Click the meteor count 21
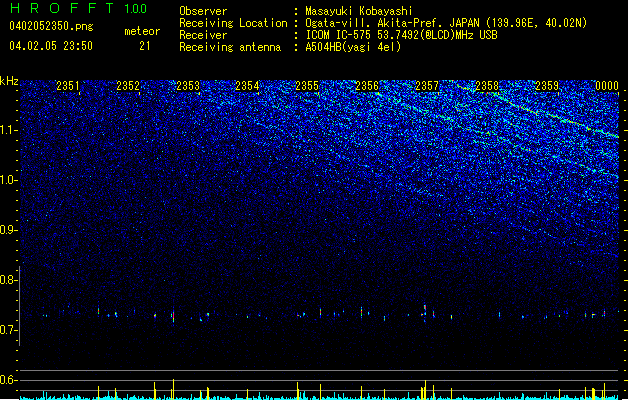 (145, 46)
